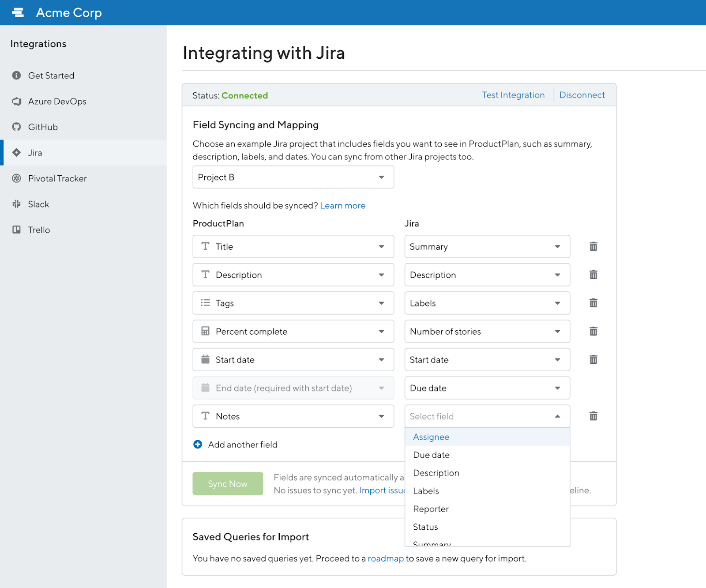This screenshot has height=588, width=706.
Task: Open Trello integration in the sidebar
Action: click(x=39, y=230)
